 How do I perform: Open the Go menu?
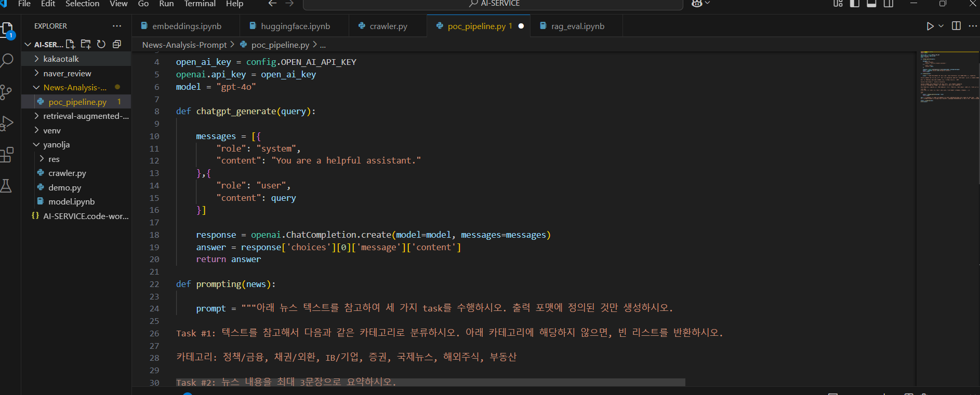point(143,4)
